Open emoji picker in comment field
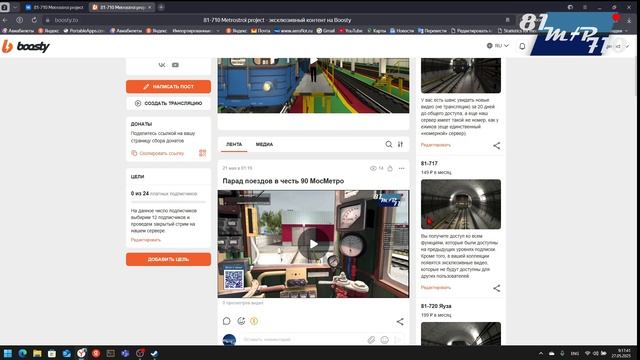 tap(384, 340)
